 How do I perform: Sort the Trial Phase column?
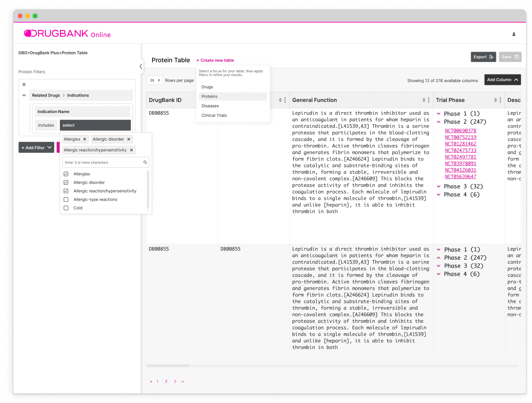point(495,100)
